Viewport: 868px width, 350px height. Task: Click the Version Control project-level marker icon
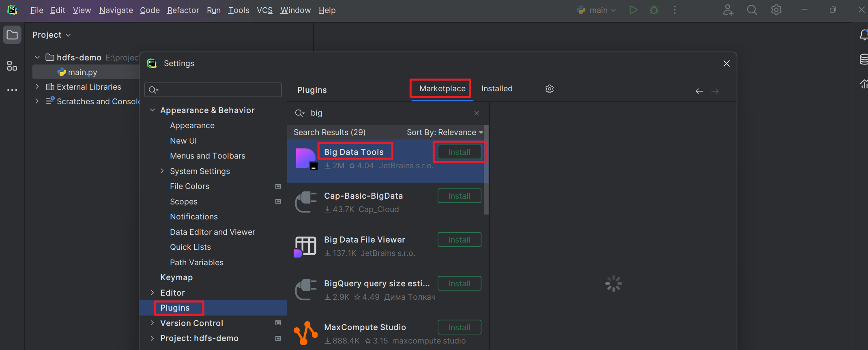tap(278, 323)
